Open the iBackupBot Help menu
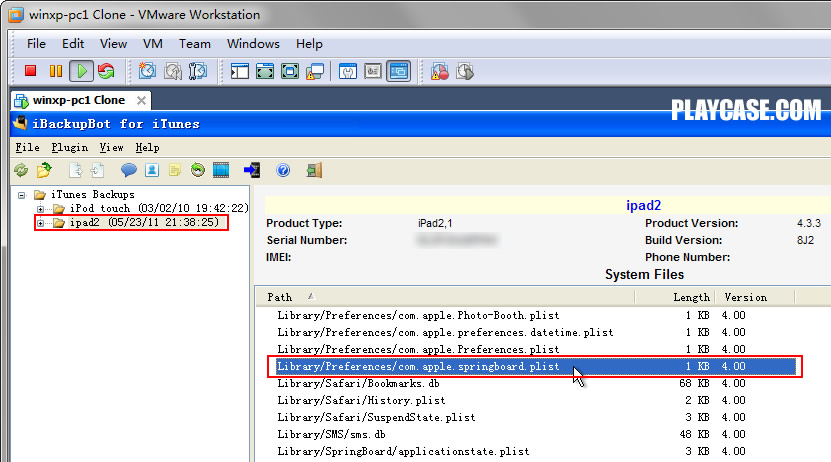 click(147, 147)
